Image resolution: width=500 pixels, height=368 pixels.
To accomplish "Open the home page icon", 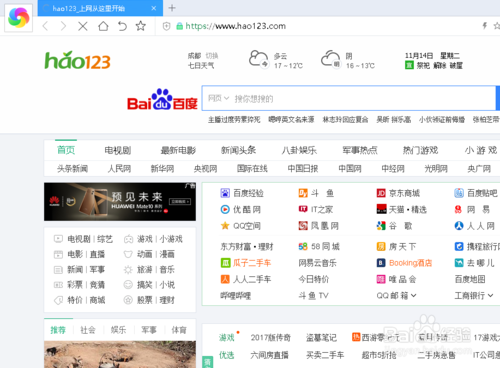I will (103, 26).
